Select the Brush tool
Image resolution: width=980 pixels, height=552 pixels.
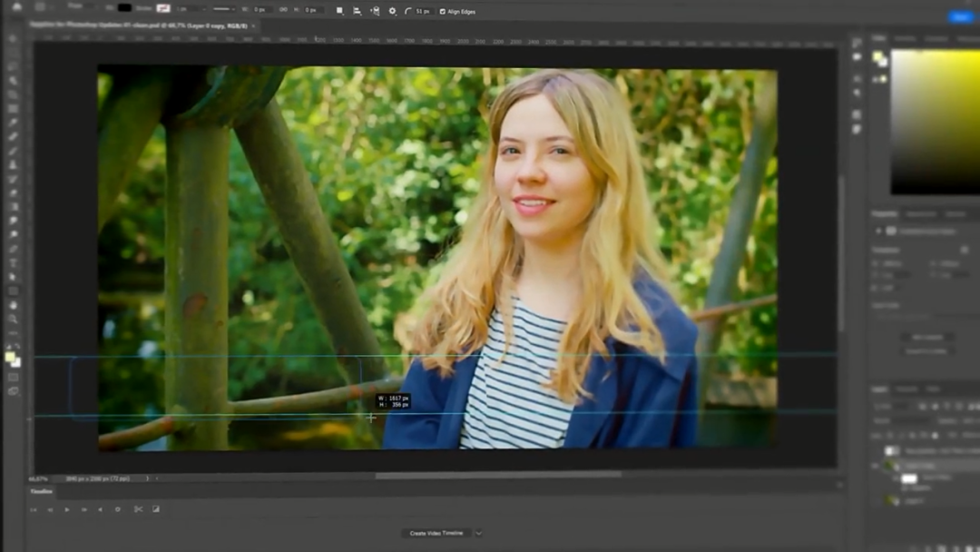tap(13, 151)
